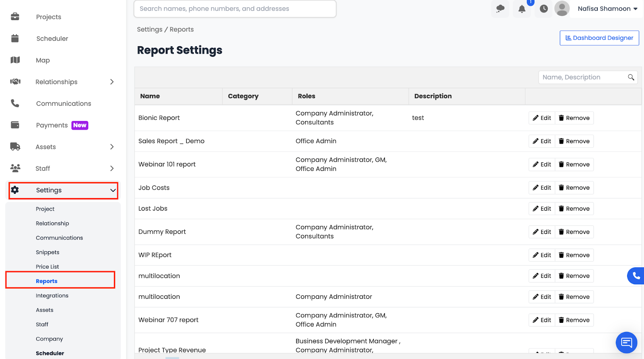The width and height of the screenshot is (644, 359).
Task: Edit the Bionic Report
Action: 542,118
